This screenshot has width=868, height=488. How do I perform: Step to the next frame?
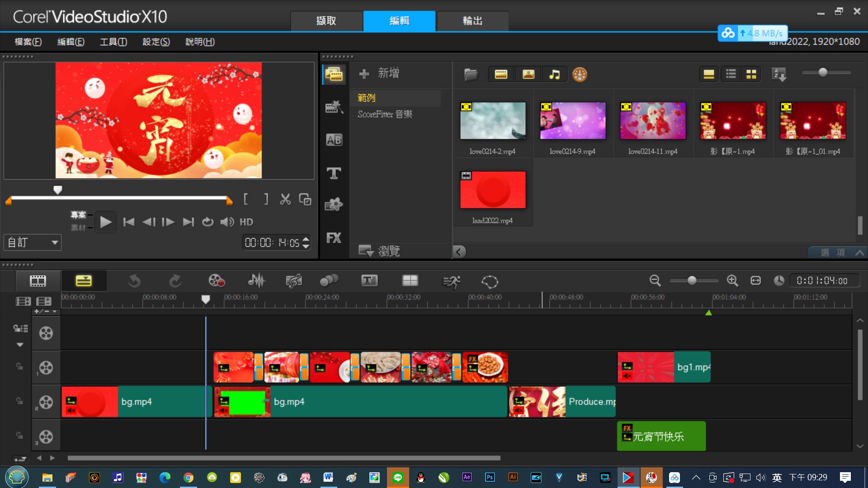168,222
